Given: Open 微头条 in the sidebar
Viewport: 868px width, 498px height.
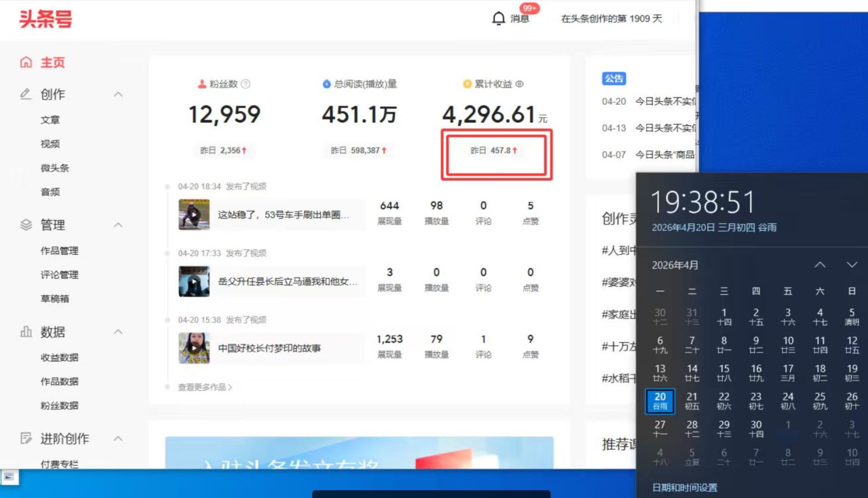Looking at the screenshot, I should [55, 168].
